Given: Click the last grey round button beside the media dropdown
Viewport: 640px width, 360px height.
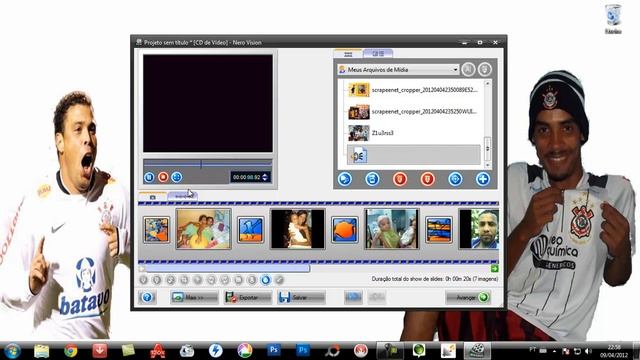Looking at the screenshot, I should [484, 69].
